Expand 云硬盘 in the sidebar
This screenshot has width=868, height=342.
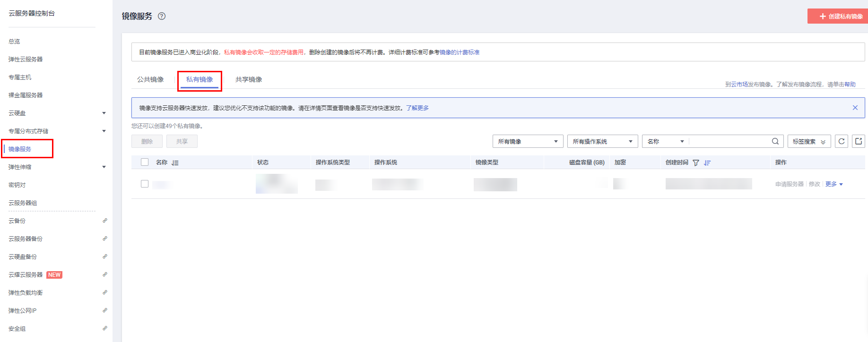[x=104, y=113]
